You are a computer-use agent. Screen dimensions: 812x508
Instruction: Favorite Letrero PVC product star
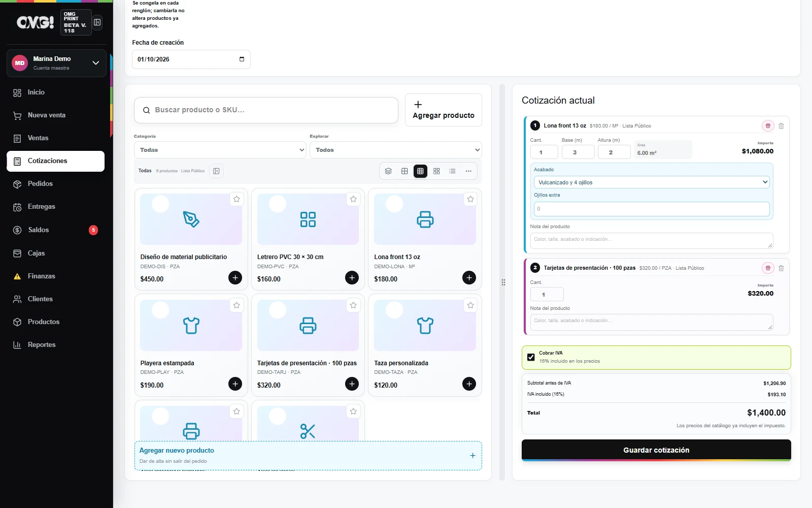click(353, 199)
